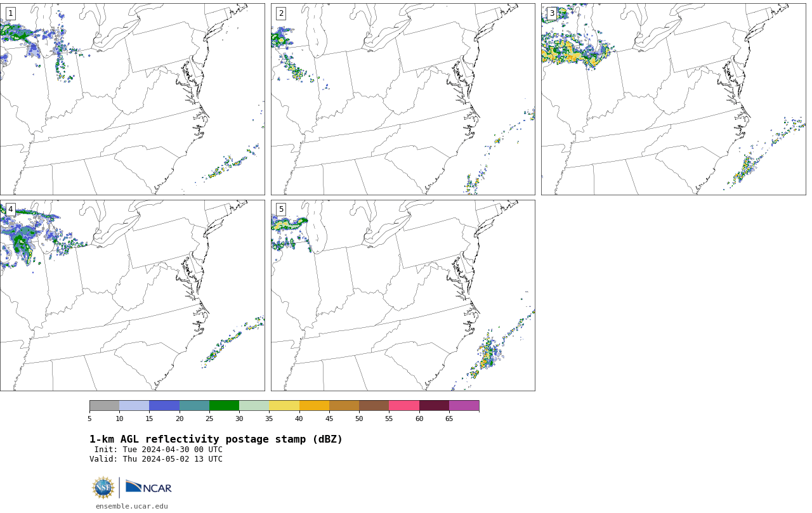Click the 1-km AGL reflectivity title

(216, 439)
